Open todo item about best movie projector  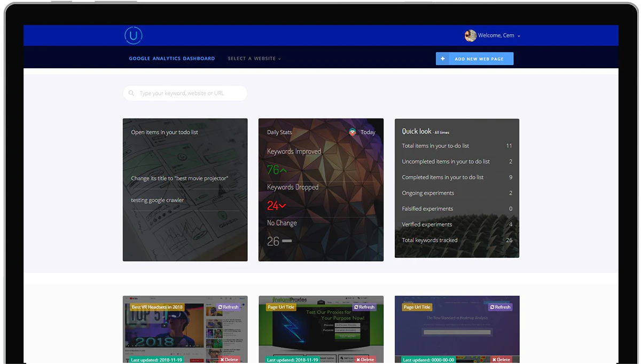click(x=179, y=178)
